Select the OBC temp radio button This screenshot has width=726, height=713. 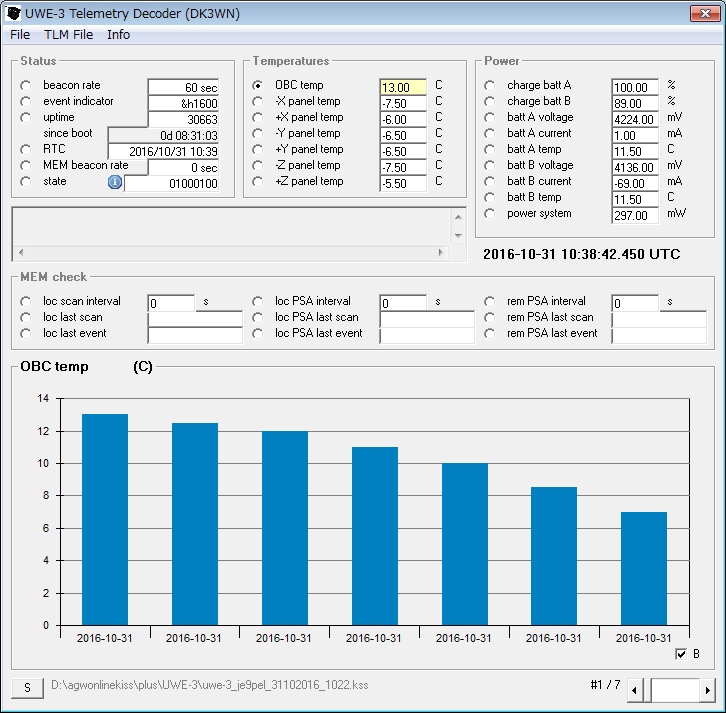click(257, 86)
